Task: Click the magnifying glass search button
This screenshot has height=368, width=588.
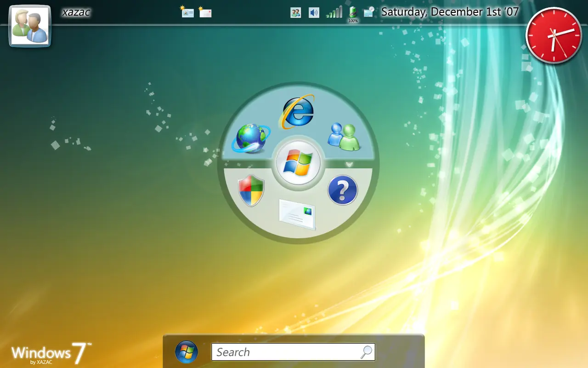Action: coord(367,352)
